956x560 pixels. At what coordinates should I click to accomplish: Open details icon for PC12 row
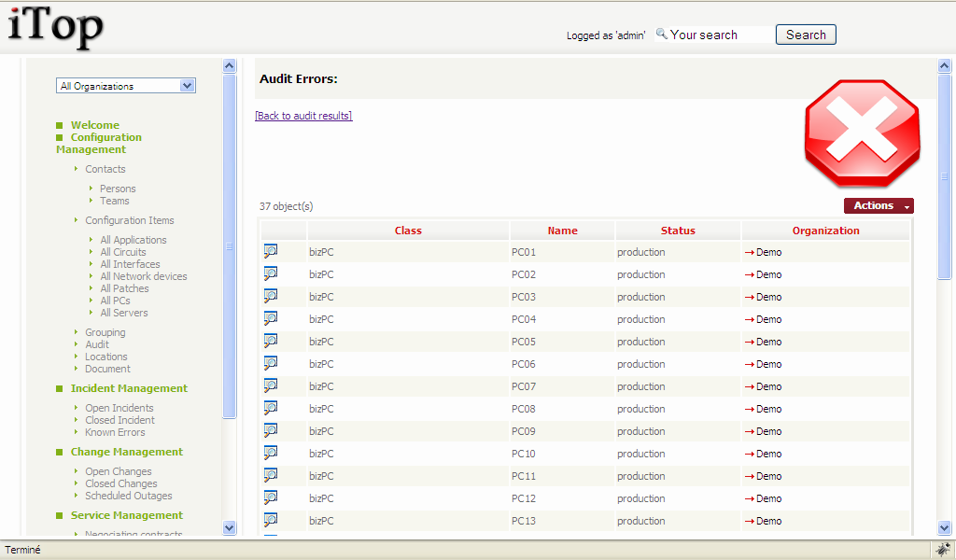point(271,497)
